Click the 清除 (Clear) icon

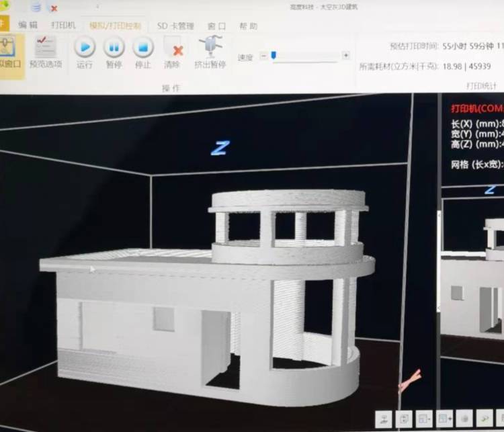click(173, 48)
